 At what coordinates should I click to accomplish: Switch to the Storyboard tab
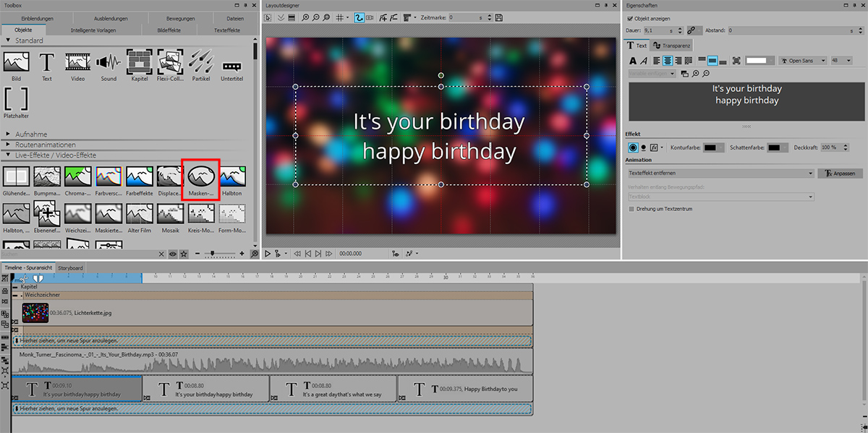[x=70, y=268]
